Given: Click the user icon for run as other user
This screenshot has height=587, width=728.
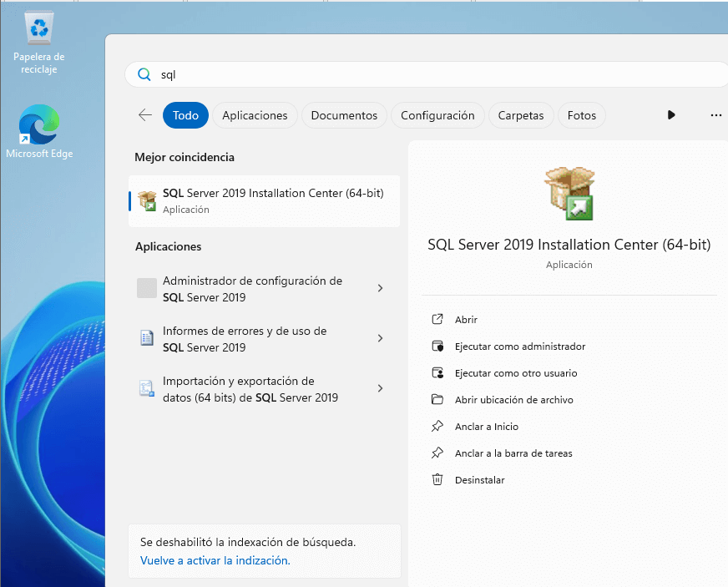Looking at the screenshot, I should coord(437,373).
